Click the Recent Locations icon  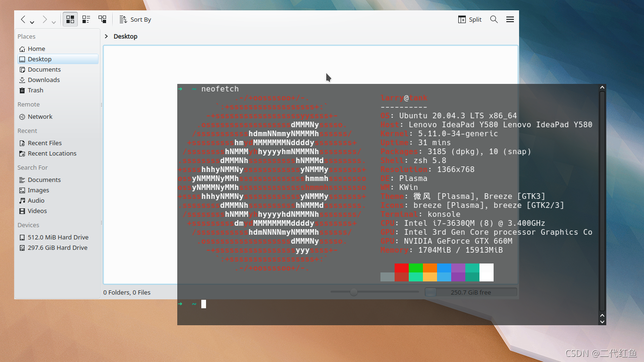point(22,153)
